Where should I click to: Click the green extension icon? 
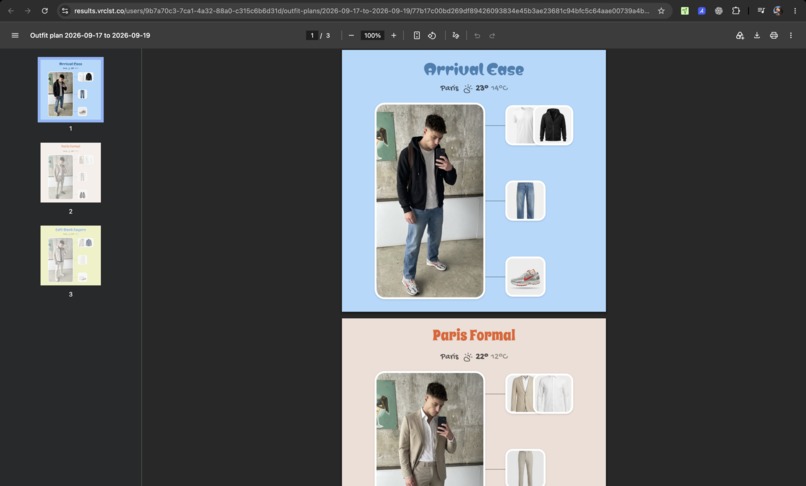685,11
